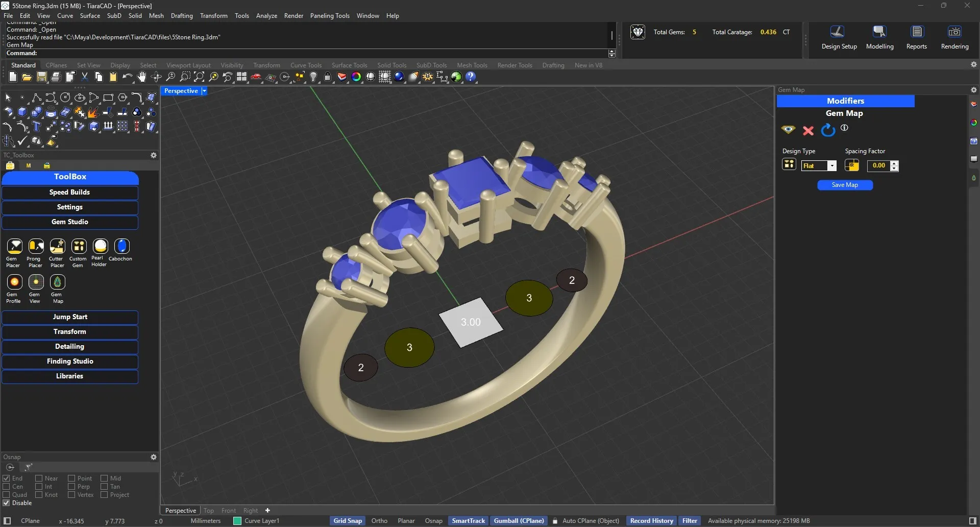Enable the Near osnap checkbox
The image size is (980, 527).
point(39,478)
